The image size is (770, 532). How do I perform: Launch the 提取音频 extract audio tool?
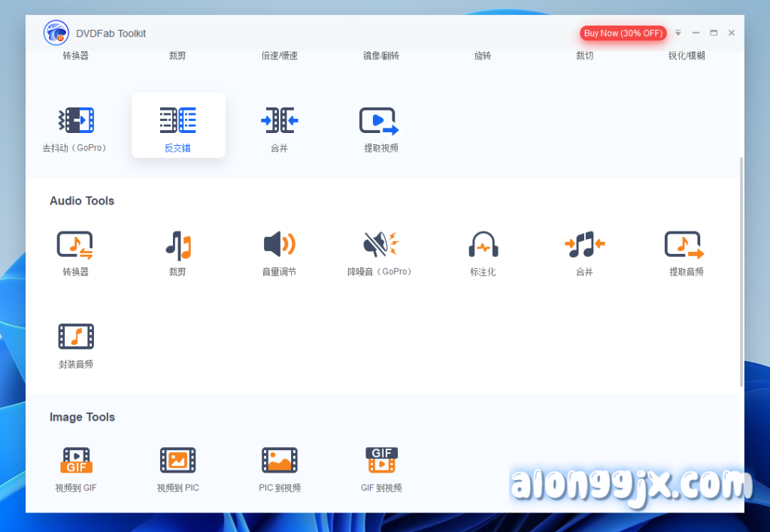point(686,250)
